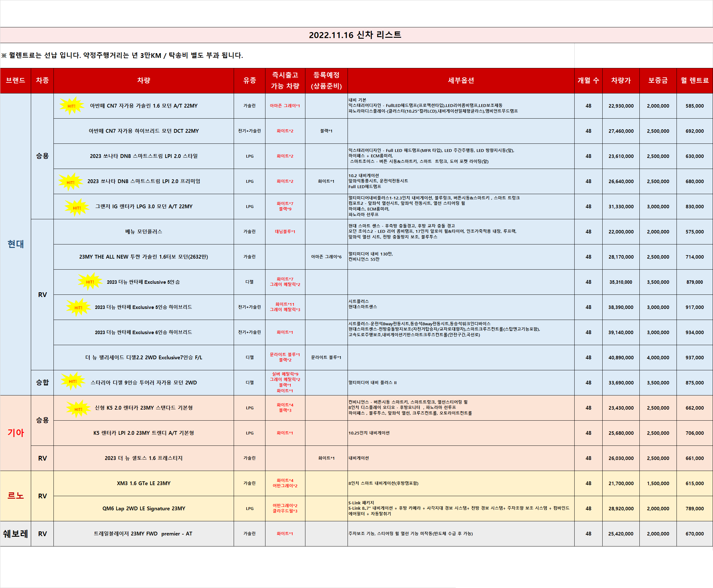Click 'K5 렌터카 LPI 2.0 23MY 트렌디'
The image size is (713, 588).
click(143, 433)
